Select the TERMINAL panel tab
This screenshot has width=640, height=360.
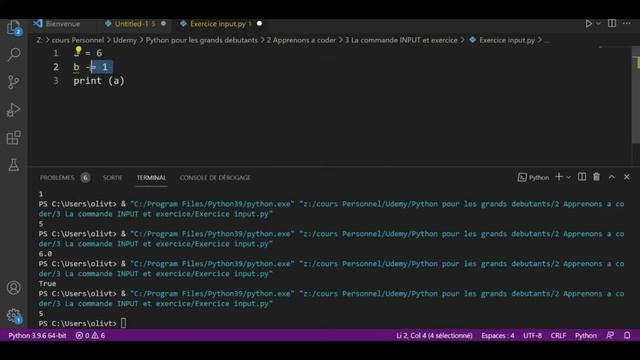pos(151,178)
